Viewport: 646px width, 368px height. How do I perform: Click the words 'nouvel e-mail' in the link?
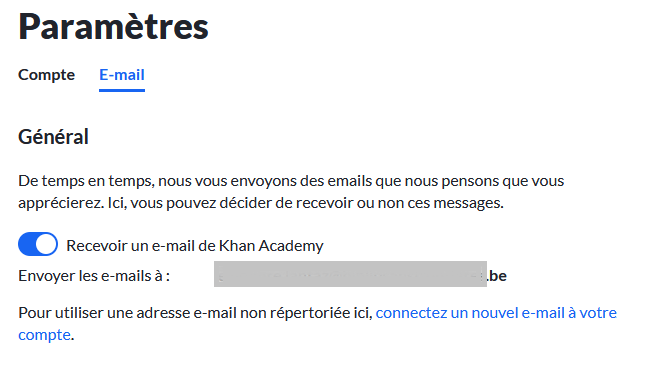(518, 313)
